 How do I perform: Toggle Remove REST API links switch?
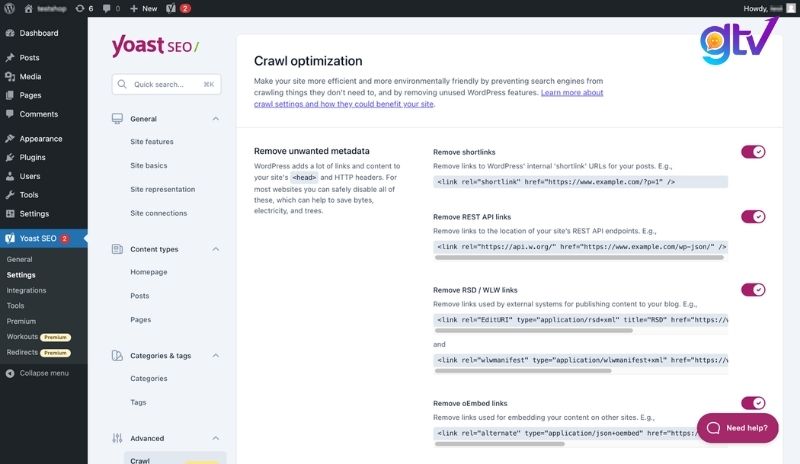tap(753, 216)
